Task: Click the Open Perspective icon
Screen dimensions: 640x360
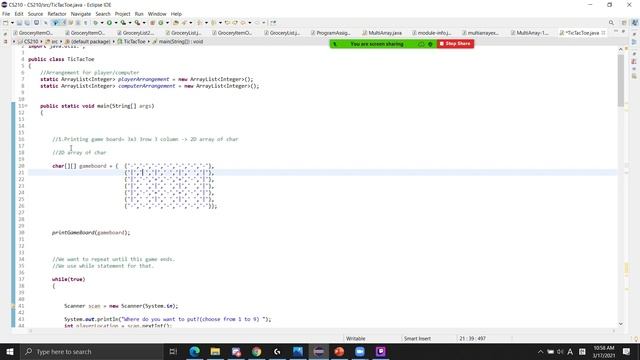Action: coord(624,23)
